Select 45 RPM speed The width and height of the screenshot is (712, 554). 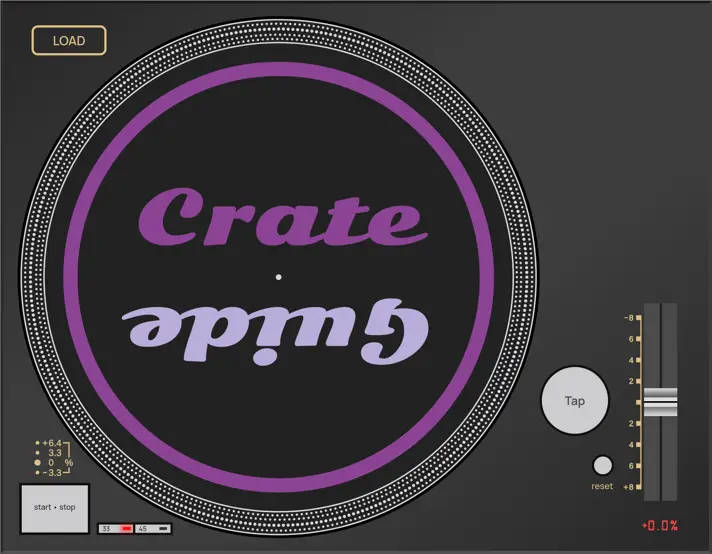(153, 529)
